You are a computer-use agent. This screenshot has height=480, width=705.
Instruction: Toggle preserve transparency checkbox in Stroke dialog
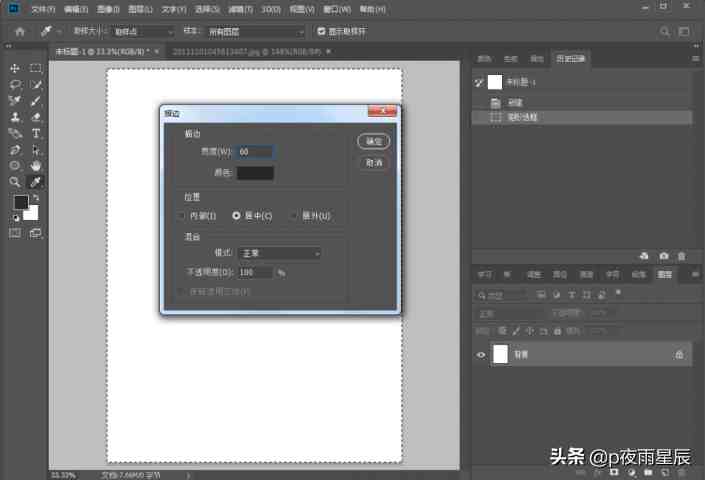180,292
